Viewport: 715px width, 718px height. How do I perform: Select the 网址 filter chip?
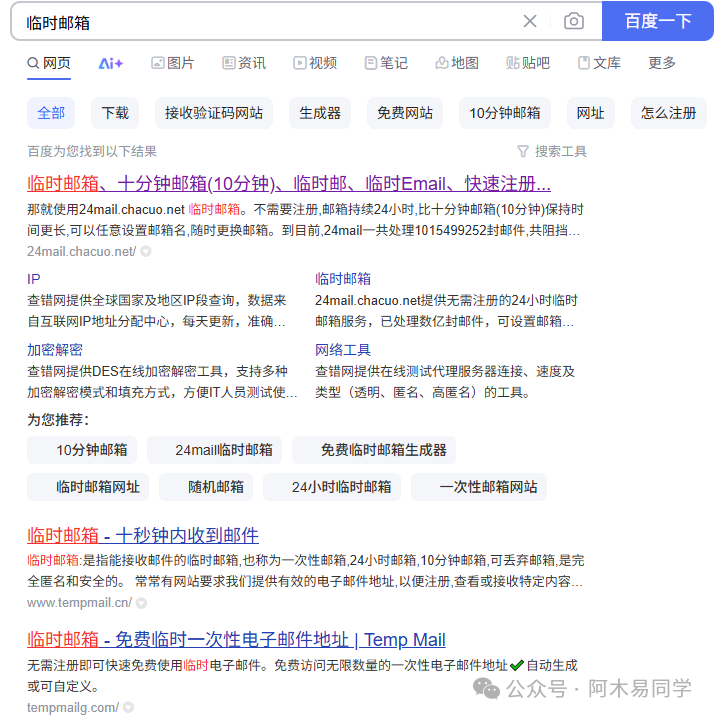click(x=590, y=113)
